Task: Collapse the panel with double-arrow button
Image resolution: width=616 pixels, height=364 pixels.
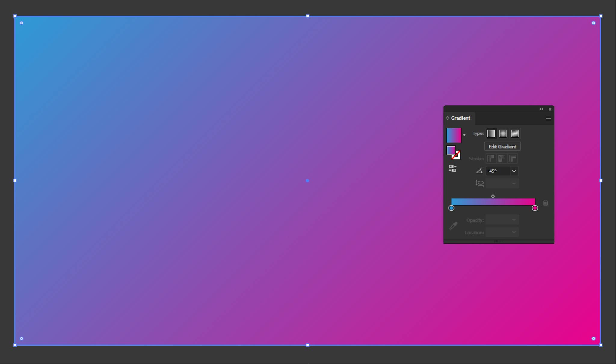Action: pyautogui.click(x=541, y=109)
